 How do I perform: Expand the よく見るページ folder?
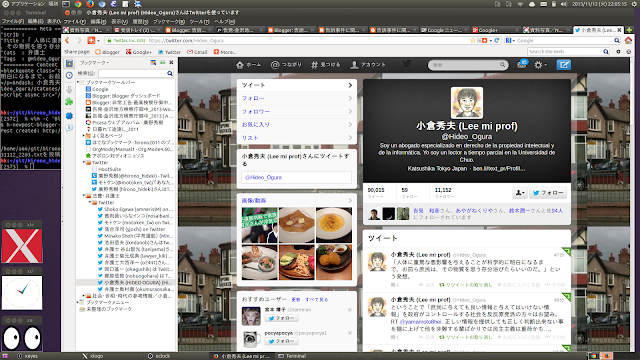[x=84, y=136]
